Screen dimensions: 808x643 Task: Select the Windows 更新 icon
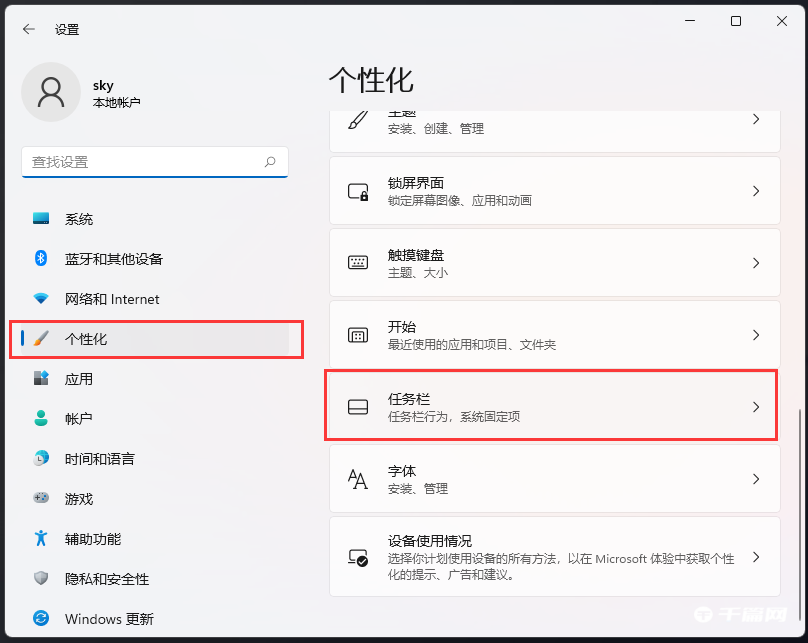point(41,619)
